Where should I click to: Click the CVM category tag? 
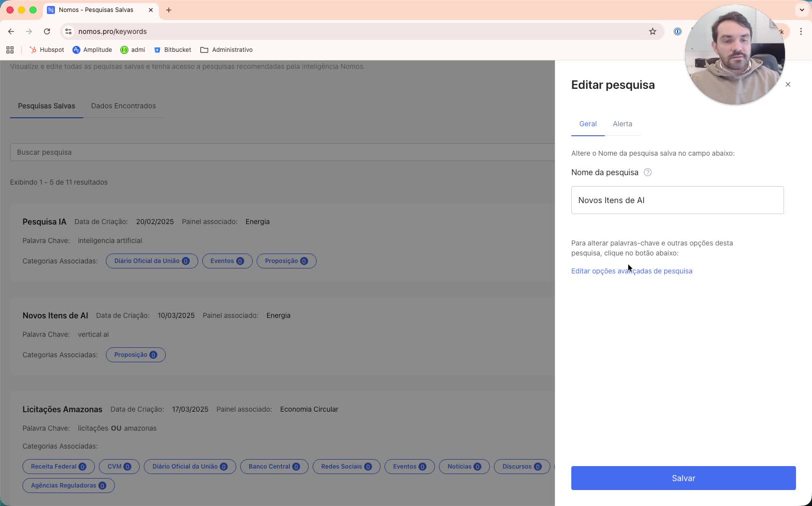coord(119,467)
